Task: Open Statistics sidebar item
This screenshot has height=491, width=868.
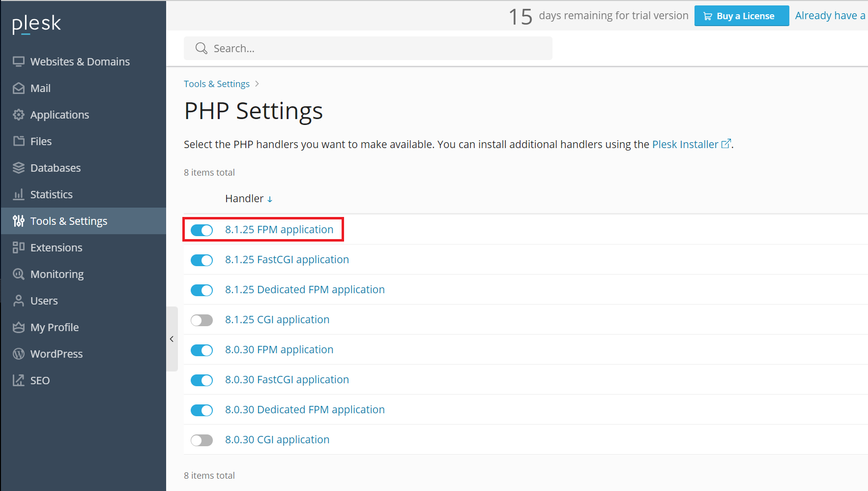Action: coord(83,194)
